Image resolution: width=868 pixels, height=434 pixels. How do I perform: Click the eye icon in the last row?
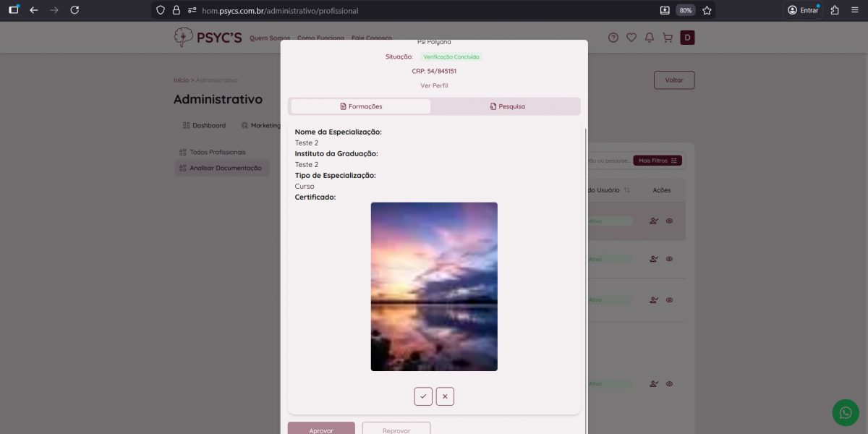(x=670, y=384)
